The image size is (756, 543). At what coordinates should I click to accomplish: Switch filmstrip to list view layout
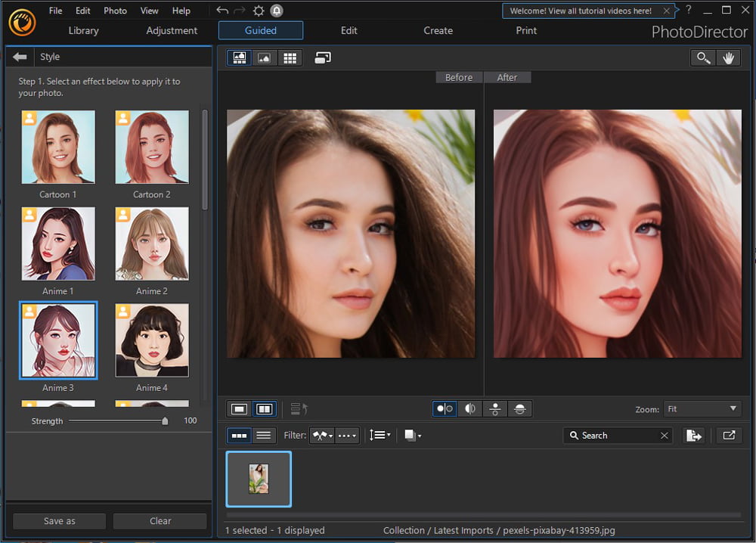coord(263,435)
